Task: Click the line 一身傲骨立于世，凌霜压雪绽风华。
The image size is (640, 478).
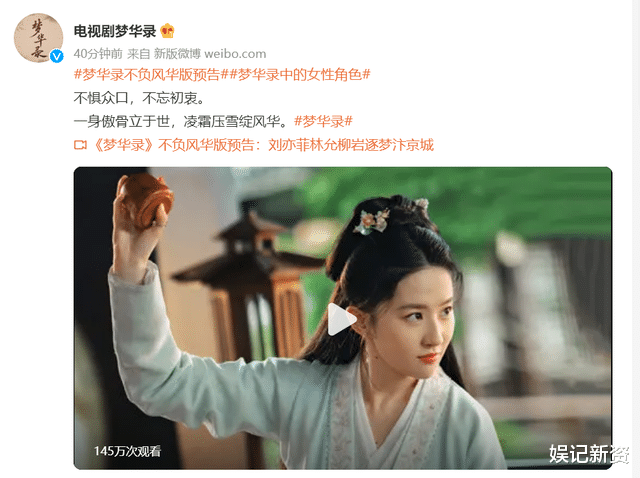Action: click(183, 121)
